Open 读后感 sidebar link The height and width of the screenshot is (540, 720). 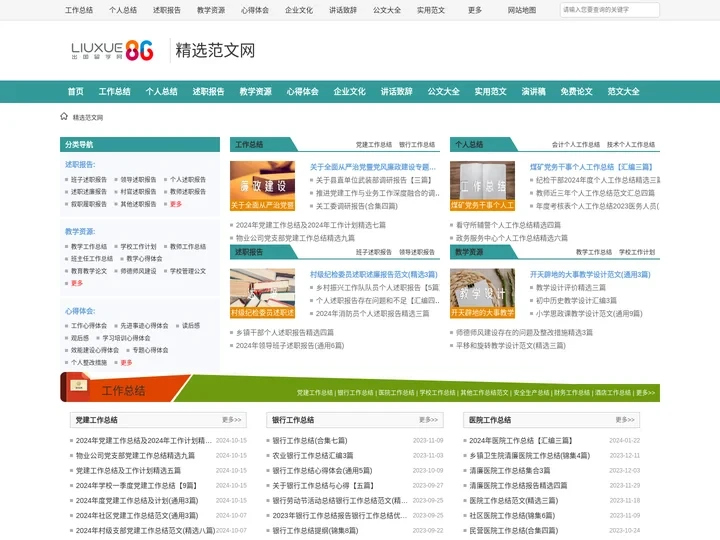click(191, 326)
